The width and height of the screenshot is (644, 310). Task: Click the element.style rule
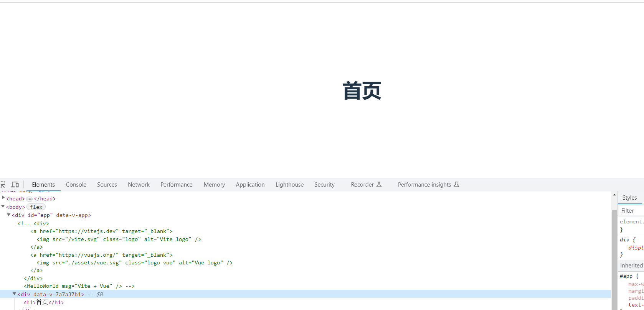pos(632,221)
